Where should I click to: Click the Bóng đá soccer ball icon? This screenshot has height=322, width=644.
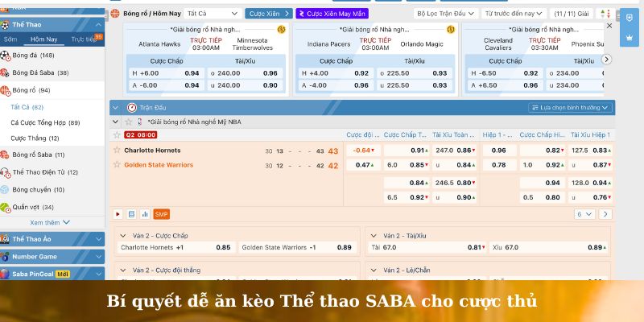tap(5, 56)
